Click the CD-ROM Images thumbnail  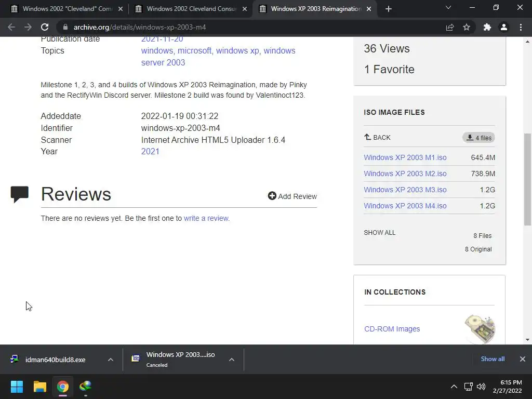tap(480, 329)
